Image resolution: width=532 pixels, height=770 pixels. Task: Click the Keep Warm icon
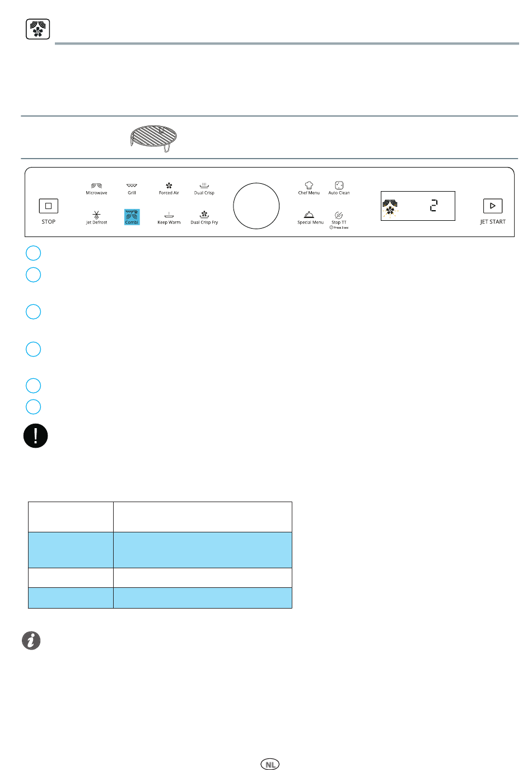(x=169, y=215)
